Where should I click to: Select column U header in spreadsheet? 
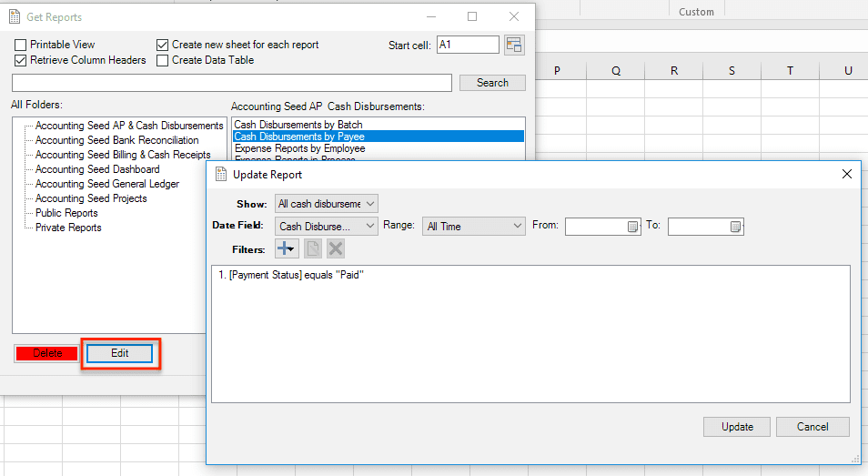click(847, 70)
